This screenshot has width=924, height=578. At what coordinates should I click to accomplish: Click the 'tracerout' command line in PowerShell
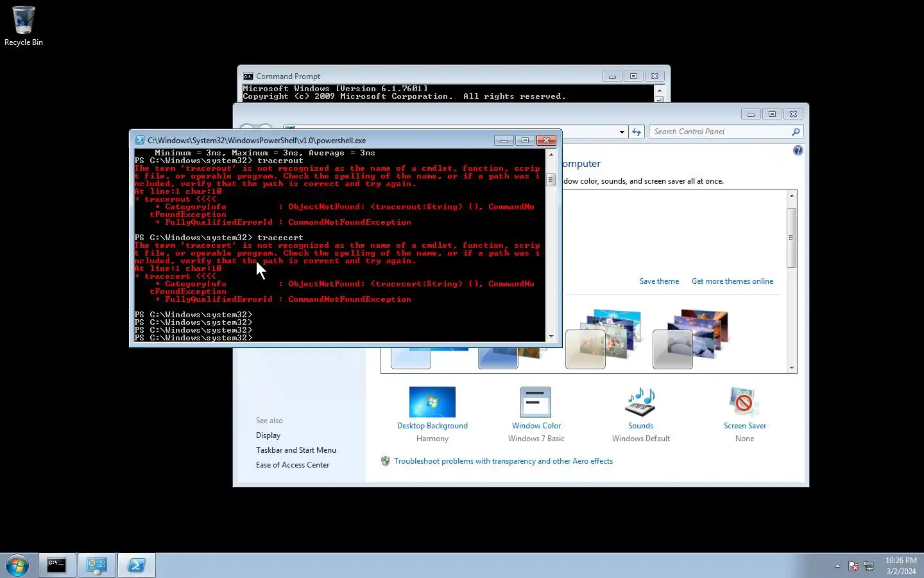point(219,161)
